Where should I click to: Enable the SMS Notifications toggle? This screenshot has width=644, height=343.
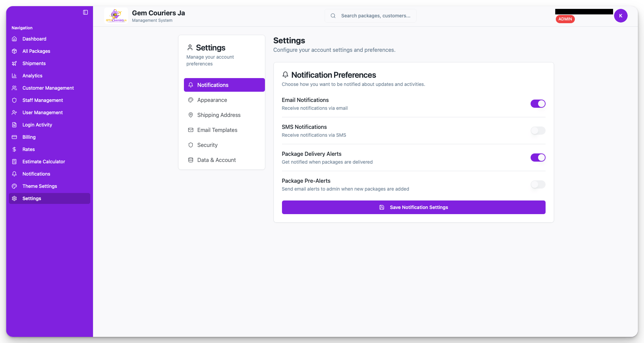point(538,131)
